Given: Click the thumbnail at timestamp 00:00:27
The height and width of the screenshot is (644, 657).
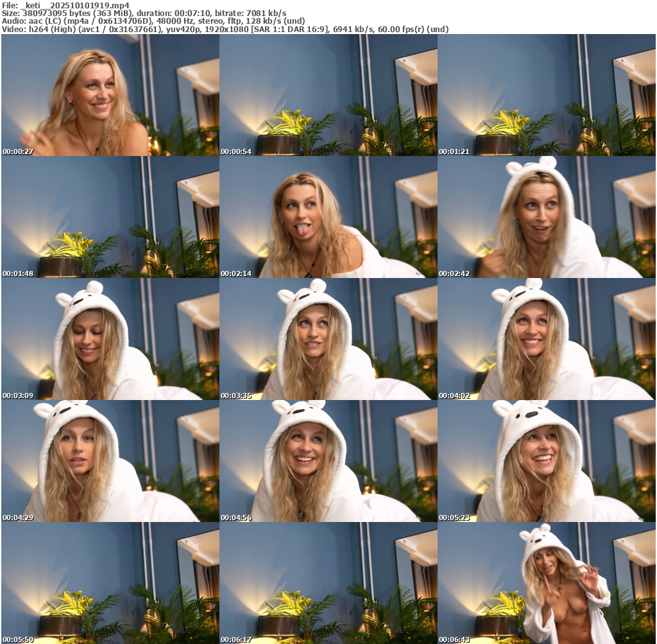Looking at the screenshot, I should tap(110, 95).
